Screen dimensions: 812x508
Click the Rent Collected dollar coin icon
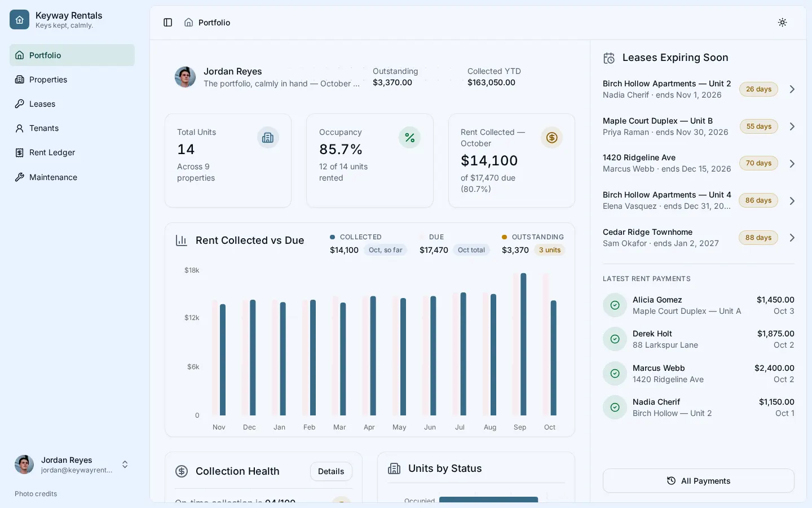[552, 138]
